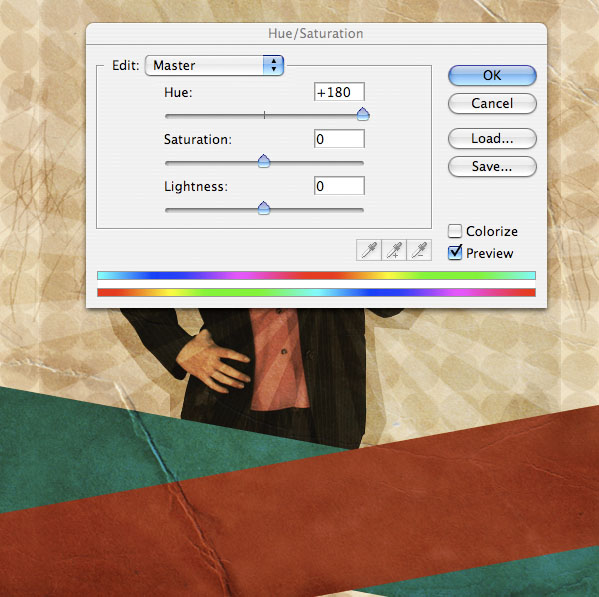Select the Subtract from Sample eyedropper
Viewport: 599px width, 597px height.
[419, 250]
